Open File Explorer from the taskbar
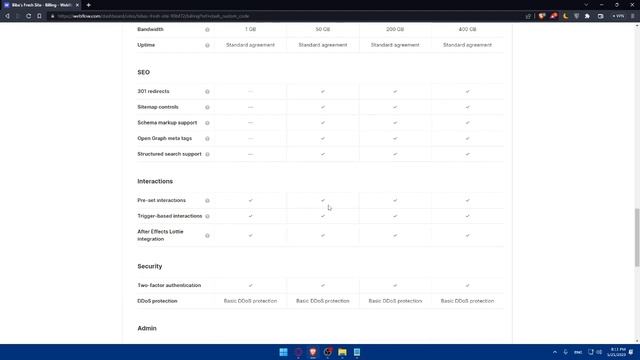Screen dimensions: 640x360 [342, 352]
